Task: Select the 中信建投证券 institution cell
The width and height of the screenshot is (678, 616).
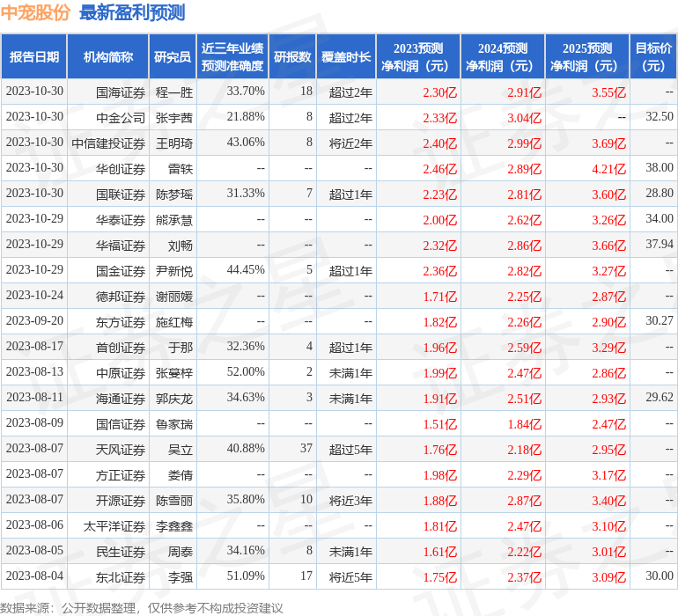Action: (108, 143)
